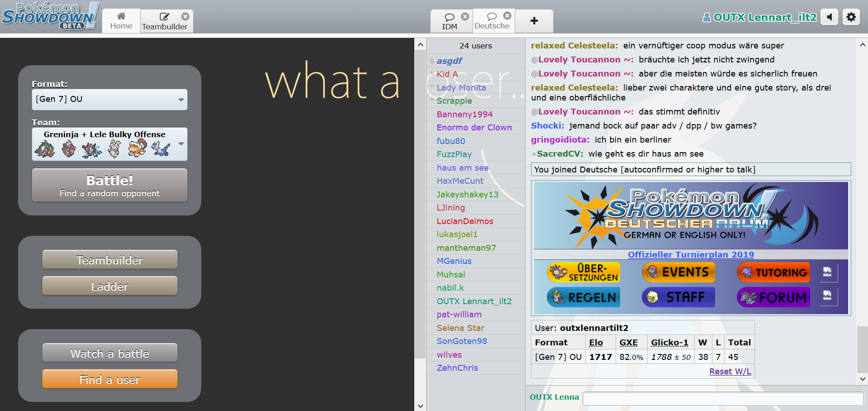Switch to the Home tab
This screenshot has width=868, height=411.
(x=121, y=21)
